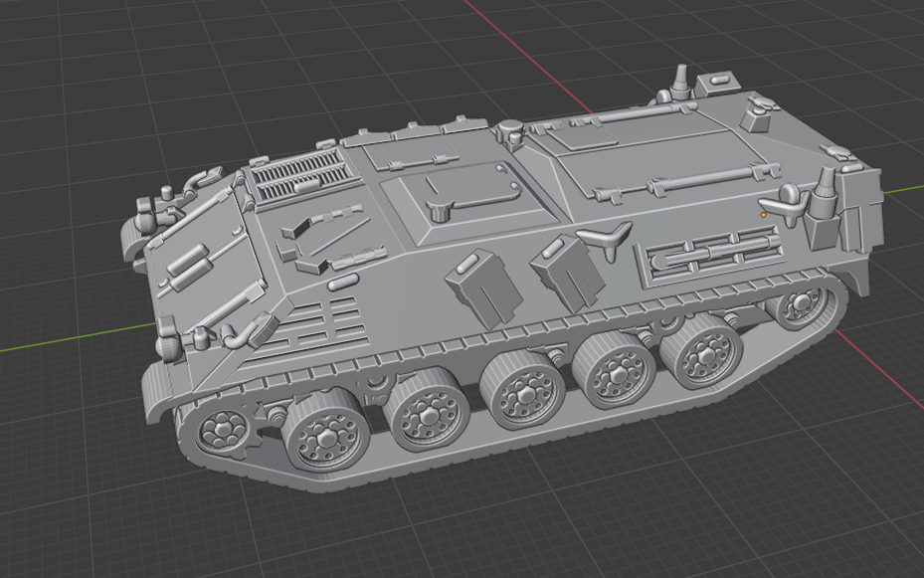The image size is (924, 578).
Task: Click the Y-shaped bracket on the hull side
Action: 605,238
